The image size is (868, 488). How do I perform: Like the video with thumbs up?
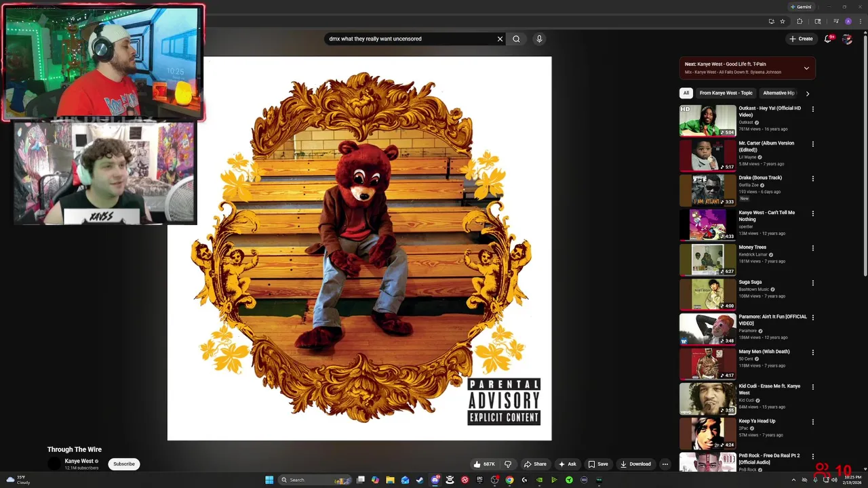(484, 464)
